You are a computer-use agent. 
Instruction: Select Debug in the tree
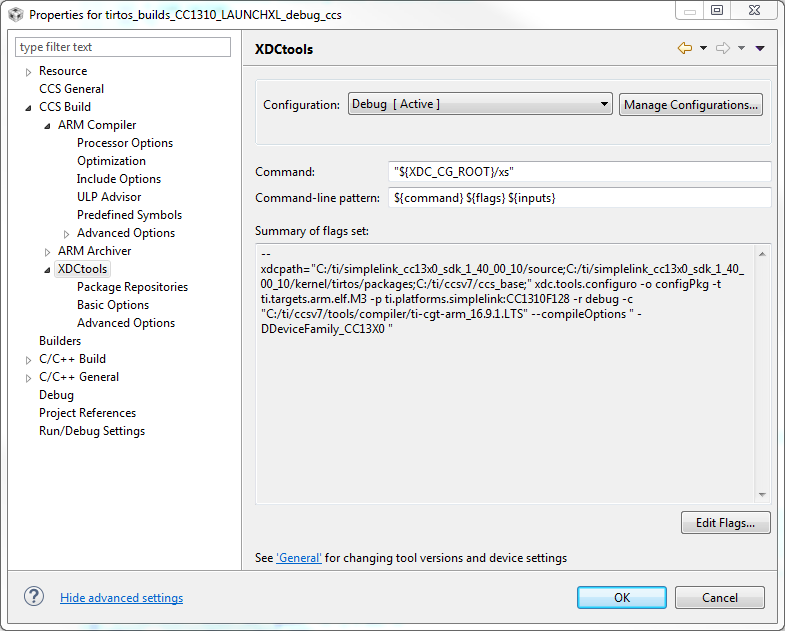[x=56, y=395]
